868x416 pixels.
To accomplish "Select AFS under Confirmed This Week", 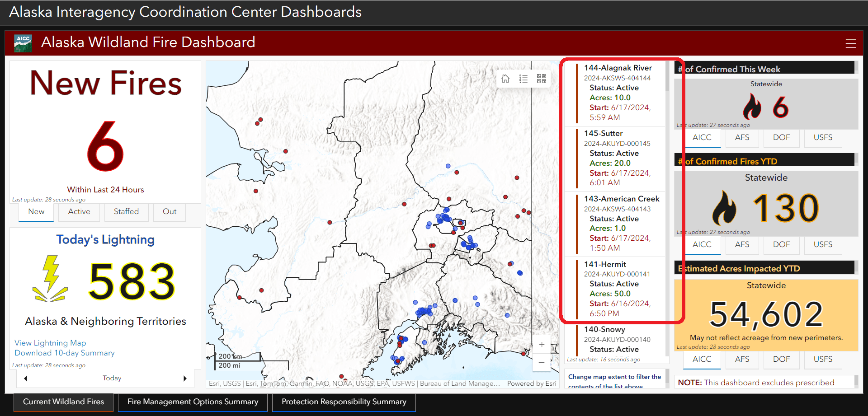I will 742,138.
